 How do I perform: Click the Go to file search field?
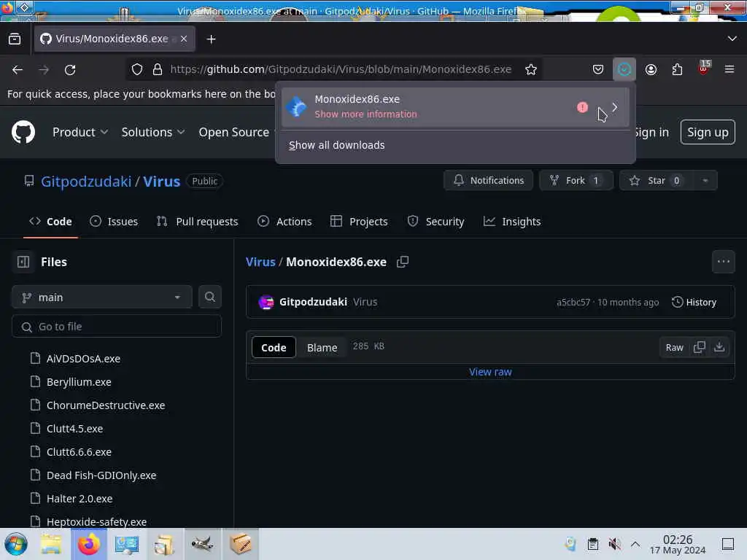click(117, 326)
